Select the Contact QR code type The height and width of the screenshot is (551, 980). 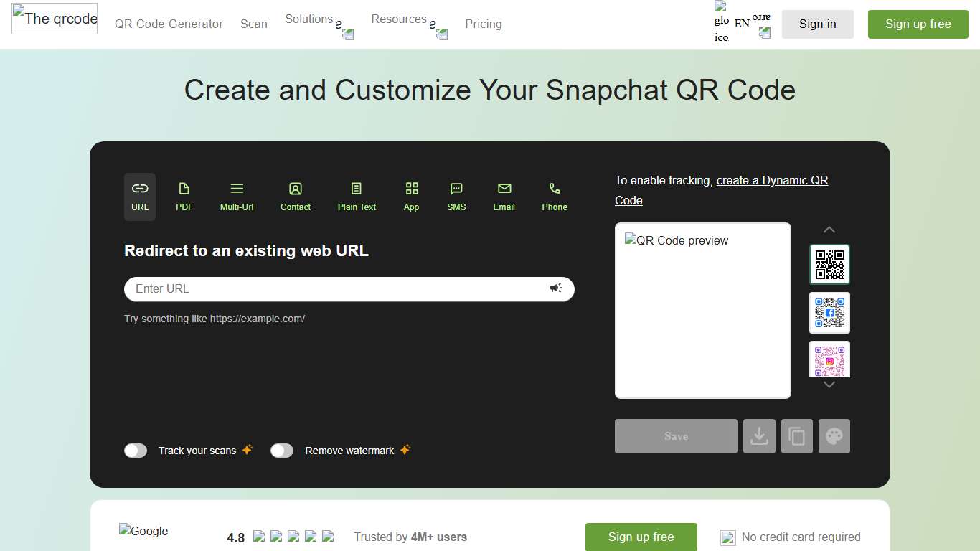click(296, 196)
